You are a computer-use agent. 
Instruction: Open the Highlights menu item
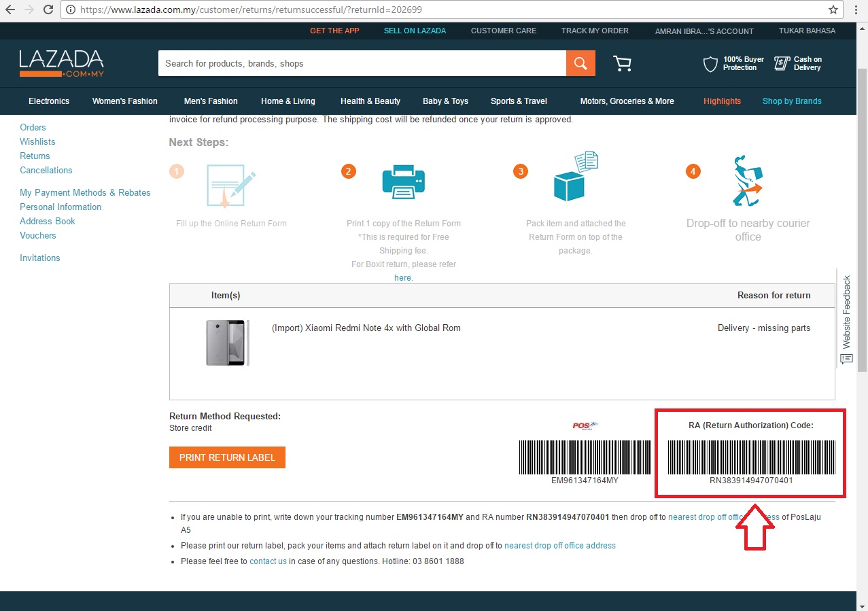click(722, 101)
